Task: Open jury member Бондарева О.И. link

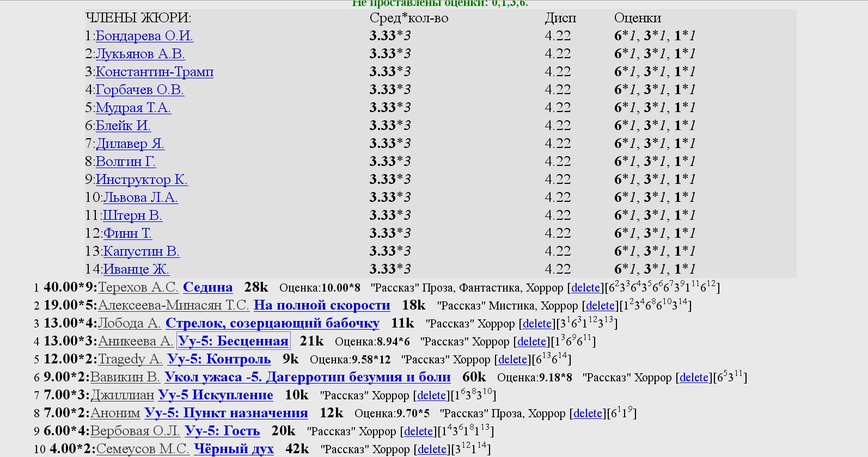Action: (144, 36)
